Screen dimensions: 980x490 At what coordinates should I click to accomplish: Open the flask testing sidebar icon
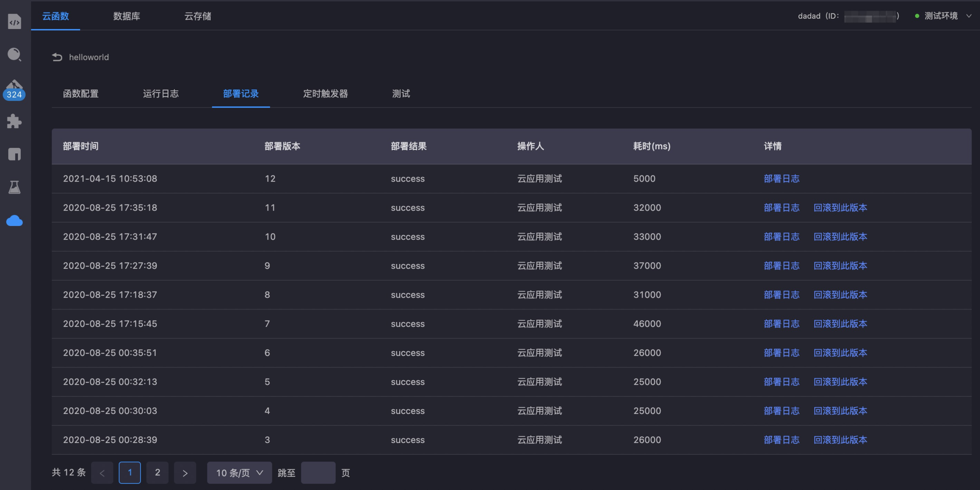(x=14, y=187)
